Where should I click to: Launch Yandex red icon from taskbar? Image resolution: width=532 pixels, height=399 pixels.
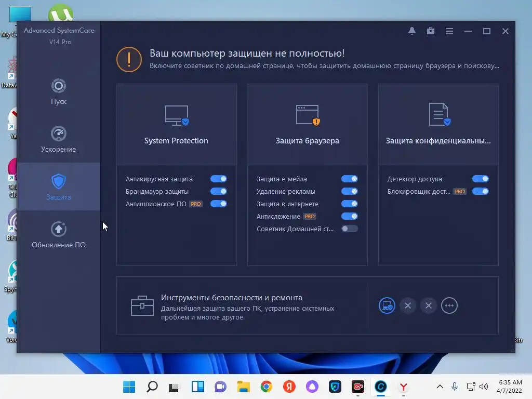click(289, 387)
